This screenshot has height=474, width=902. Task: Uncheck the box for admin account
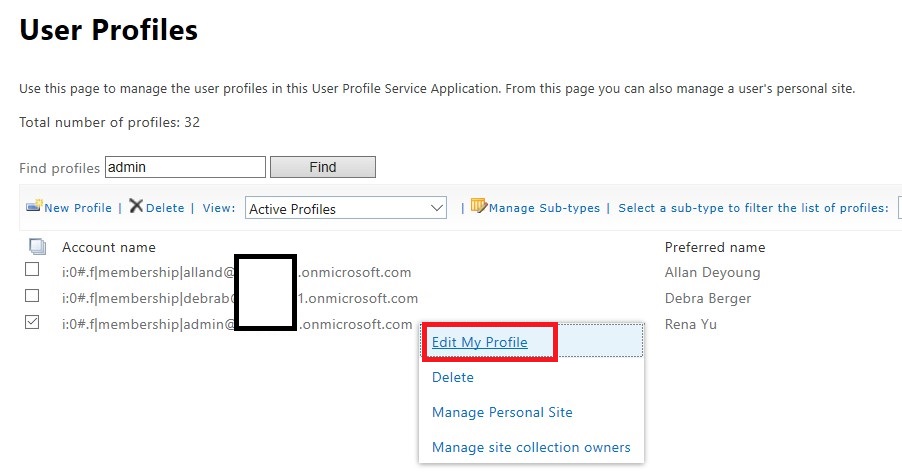tap(32, 322)
